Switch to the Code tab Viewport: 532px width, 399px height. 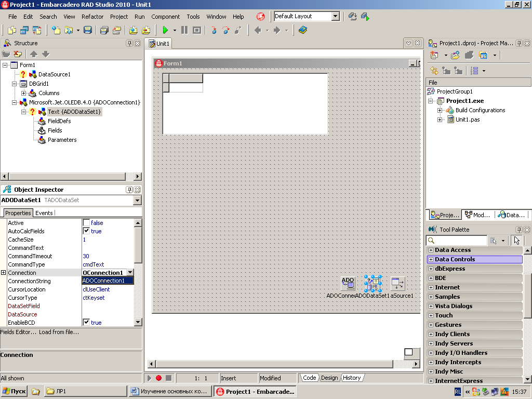pos(310,378)
